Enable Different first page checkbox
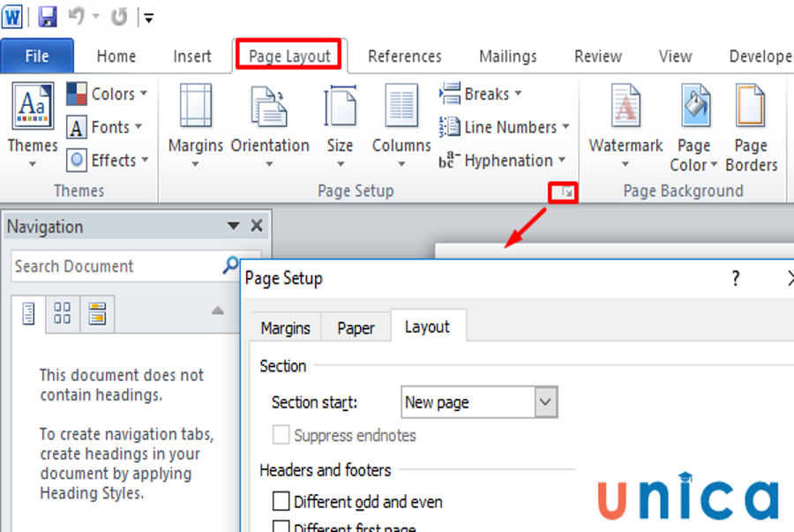Viewport: 794px width, 532px height. 281,527
